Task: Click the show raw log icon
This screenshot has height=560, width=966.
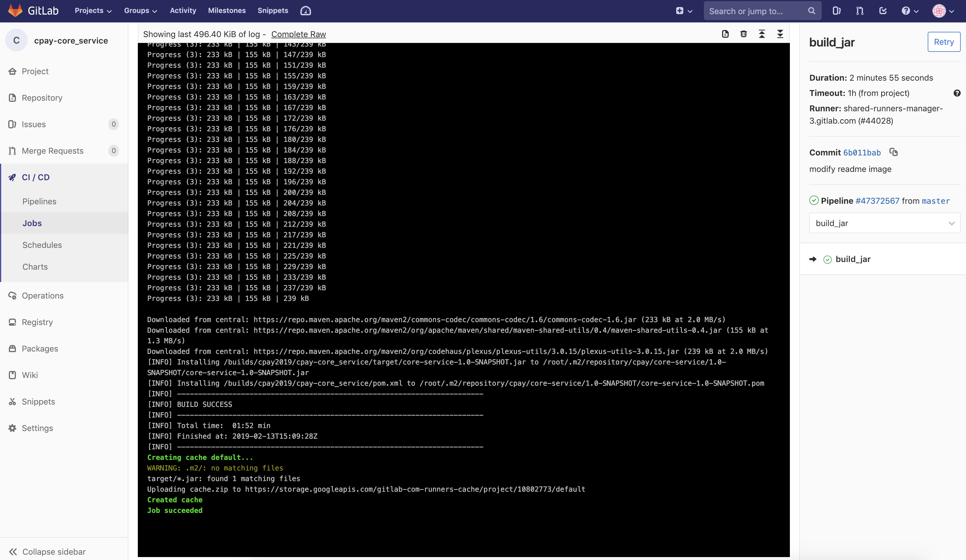Action: tap(725, 34)
